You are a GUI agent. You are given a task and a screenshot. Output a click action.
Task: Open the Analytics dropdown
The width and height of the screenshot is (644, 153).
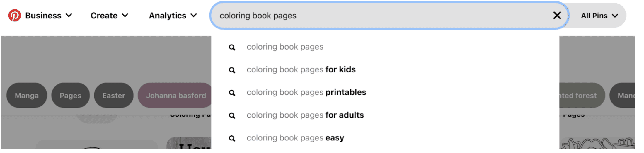click(173, 16)
